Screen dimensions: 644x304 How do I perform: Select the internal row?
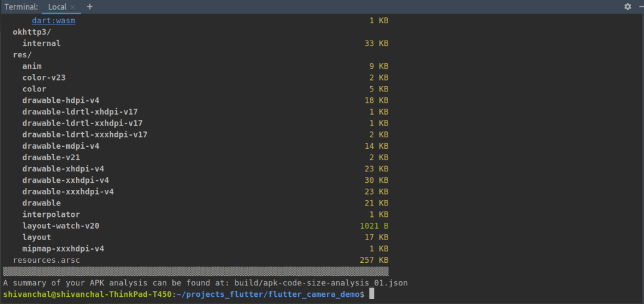tap(205, 43)
